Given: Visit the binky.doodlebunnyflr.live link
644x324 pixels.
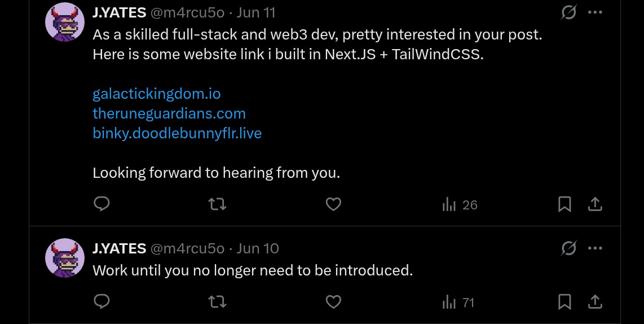Looking at the screenshot, I should [177, 133].
